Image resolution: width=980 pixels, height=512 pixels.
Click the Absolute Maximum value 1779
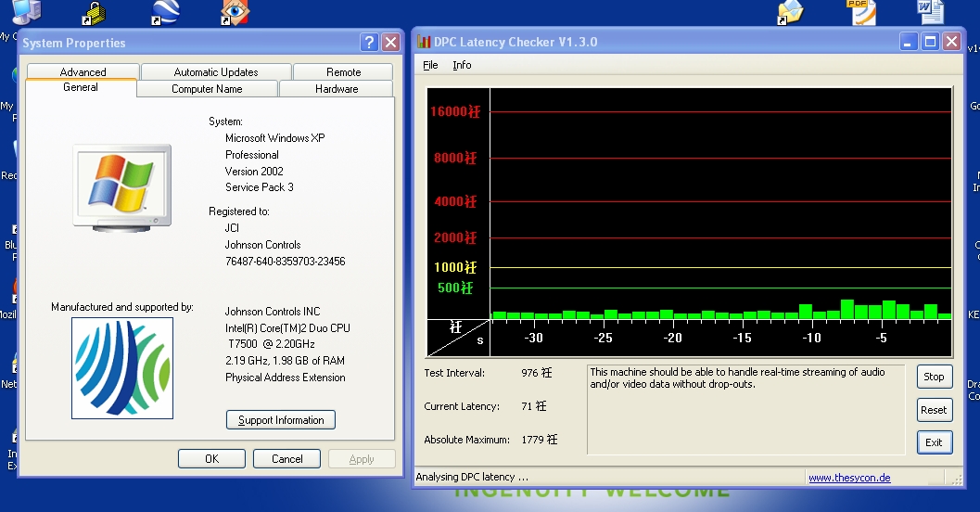(x=540, y=440)
